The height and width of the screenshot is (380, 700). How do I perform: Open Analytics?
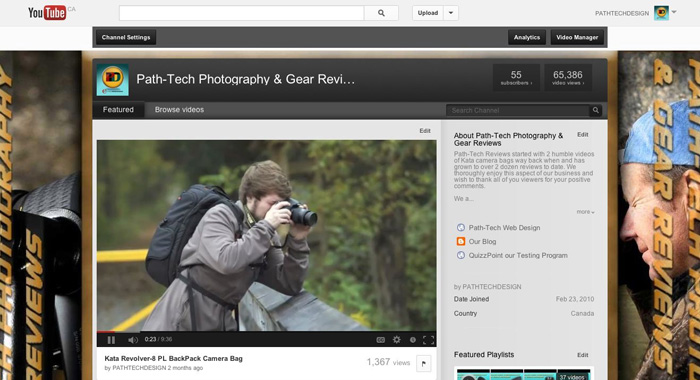[x=527, y=38]
